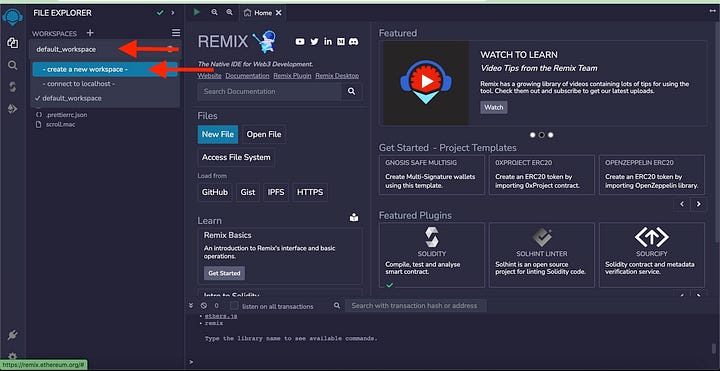Click the Solidity plugin logo
720x371 pixels.
[x=432, y=237]
